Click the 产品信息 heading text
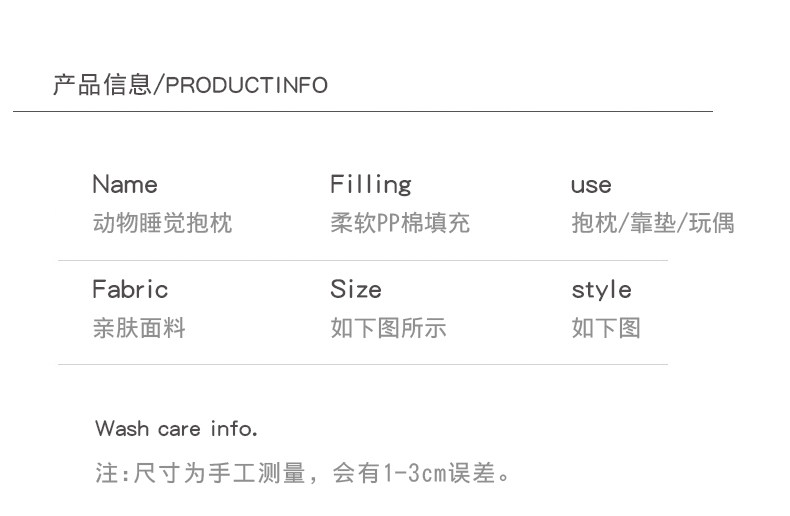The image size is (790, 516). tap(101, 85)
